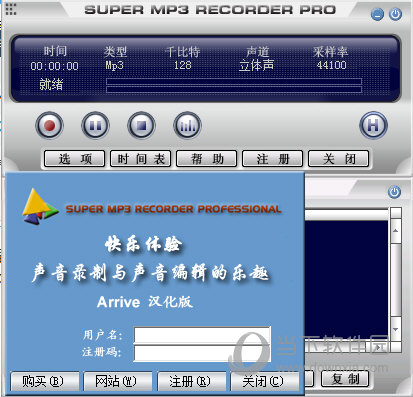Open the spectrum bars icon button
This screenshot has height=397, width=413.
[187, 125]
